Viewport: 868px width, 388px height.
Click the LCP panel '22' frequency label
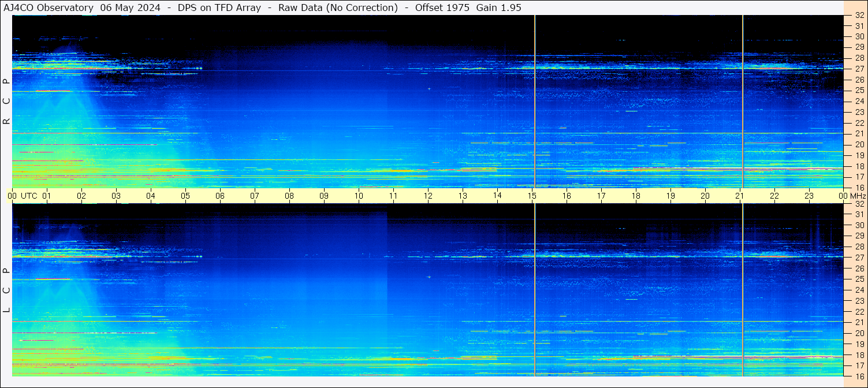[859, 311]
